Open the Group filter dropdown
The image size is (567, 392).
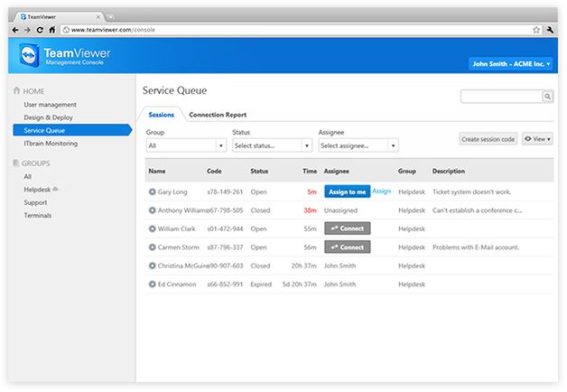click(x=186, y=145)
